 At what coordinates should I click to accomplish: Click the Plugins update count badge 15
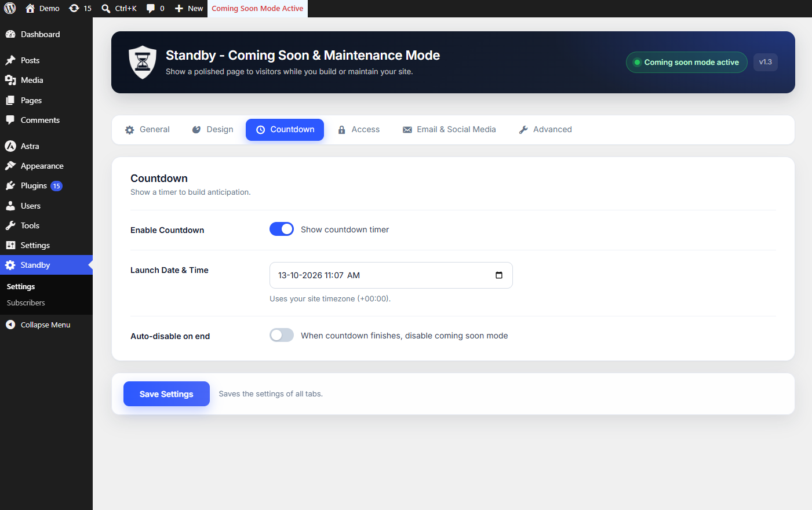click(x=57, y=186)
